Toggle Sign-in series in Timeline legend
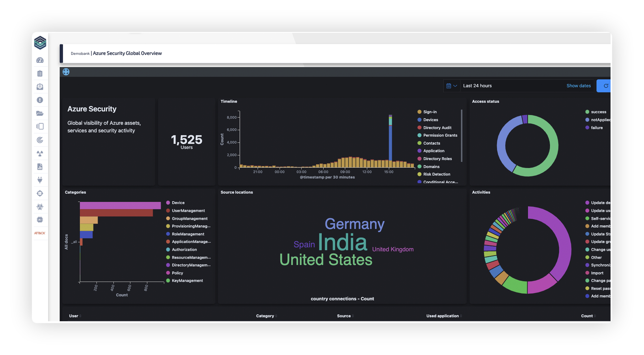The width and height of the screenshot is (644, 355). tap(430, 112)
